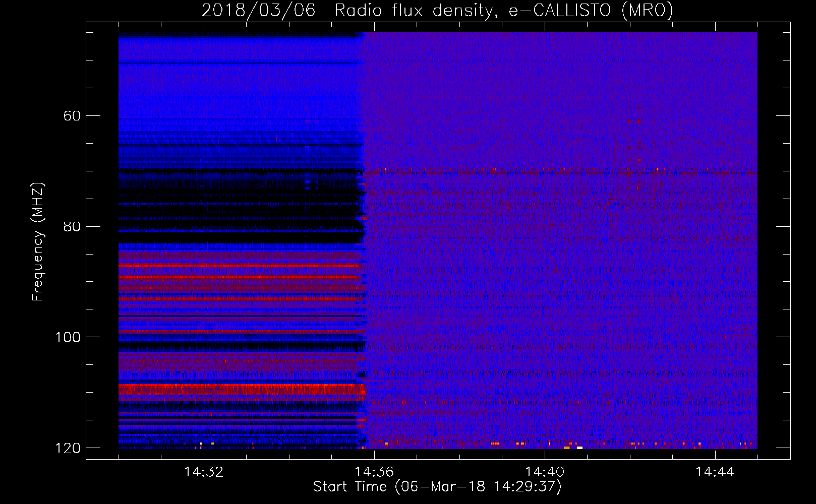Click the '120' frequency tick label

point(68,448)
